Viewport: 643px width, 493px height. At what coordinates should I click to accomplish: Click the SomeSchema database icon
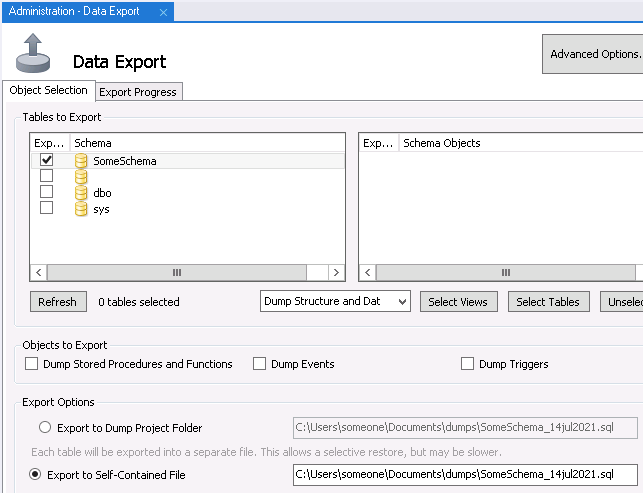[x=81, y=160]
